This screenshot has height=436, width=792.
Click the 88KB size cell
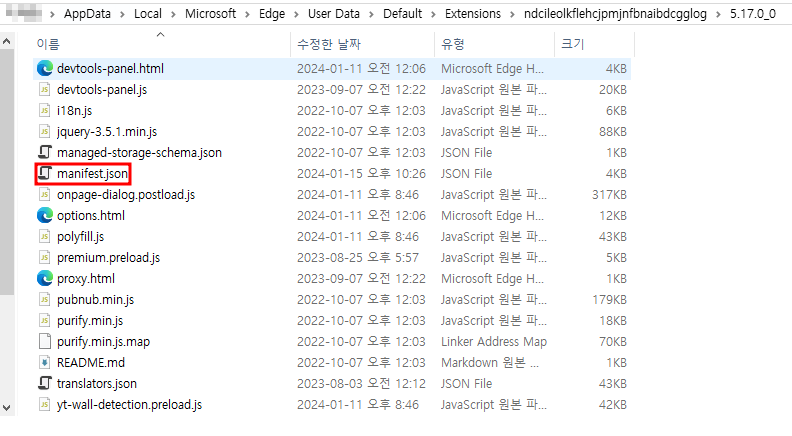pos(613,132)
